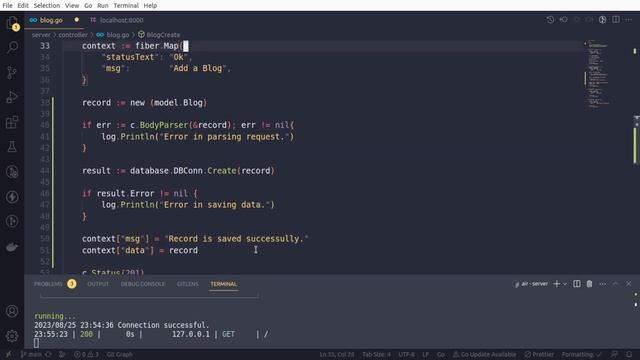Open Terminal menu

coord(126,5)
